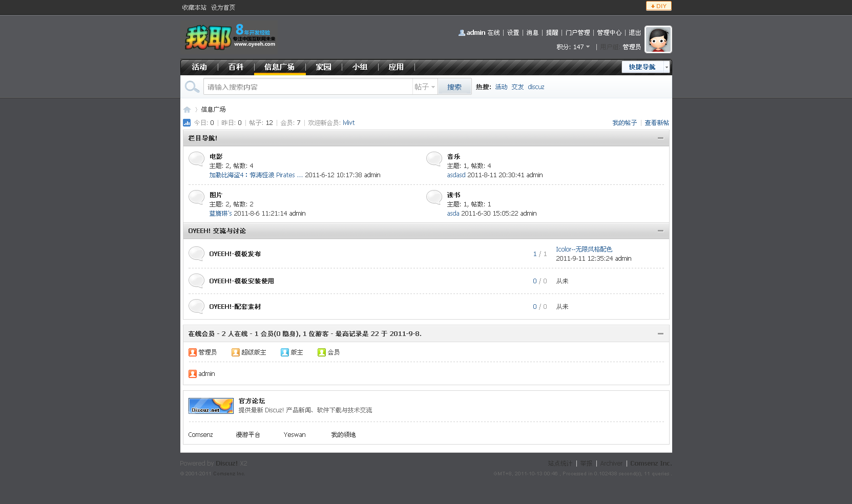
Task: Click the 漫游平台 friend link
Action: point(248,435)
